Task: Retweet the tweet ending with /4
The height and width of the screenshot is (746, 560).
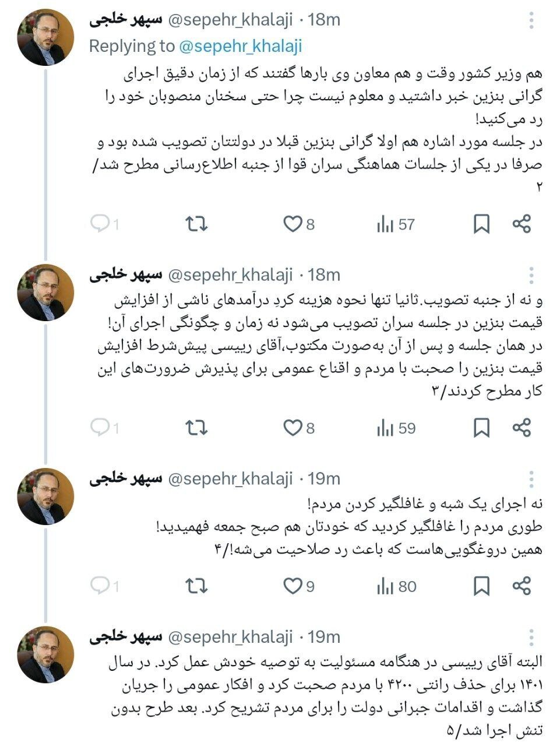Action: coord(196,585)
